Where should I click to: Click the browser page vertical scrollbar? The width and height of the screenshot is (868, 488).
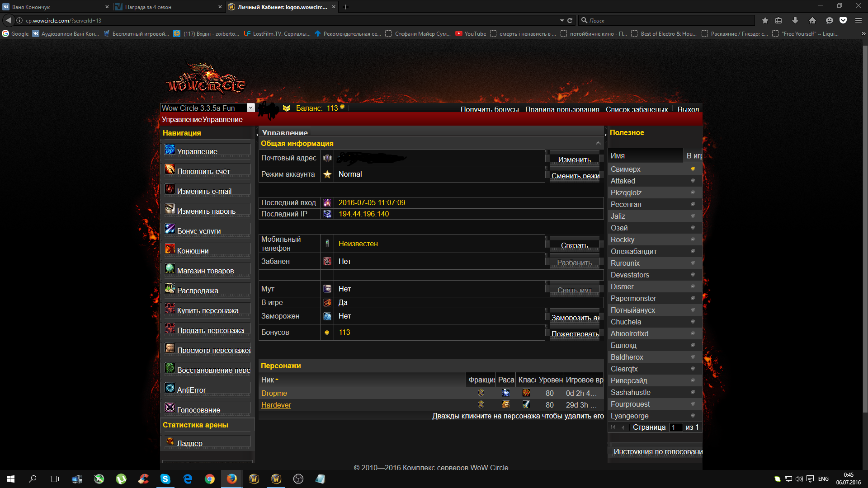(x=865, y=226)
